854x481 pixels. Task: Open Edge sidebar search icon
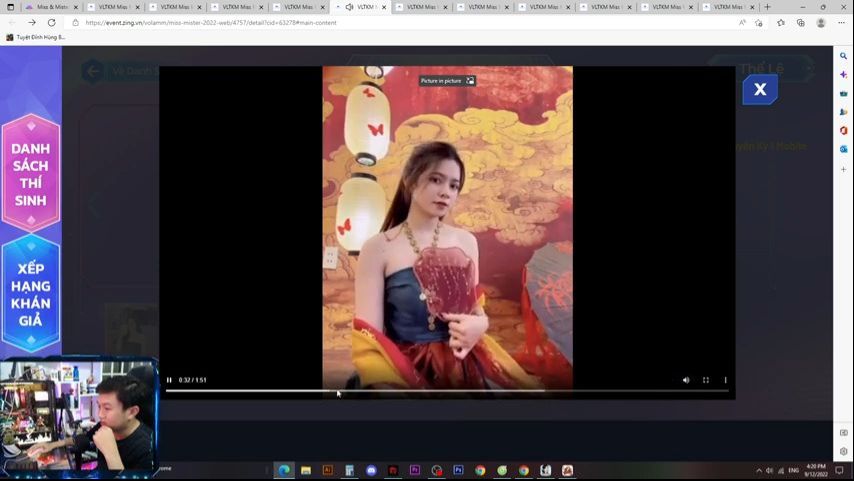(x=843, y=56)
